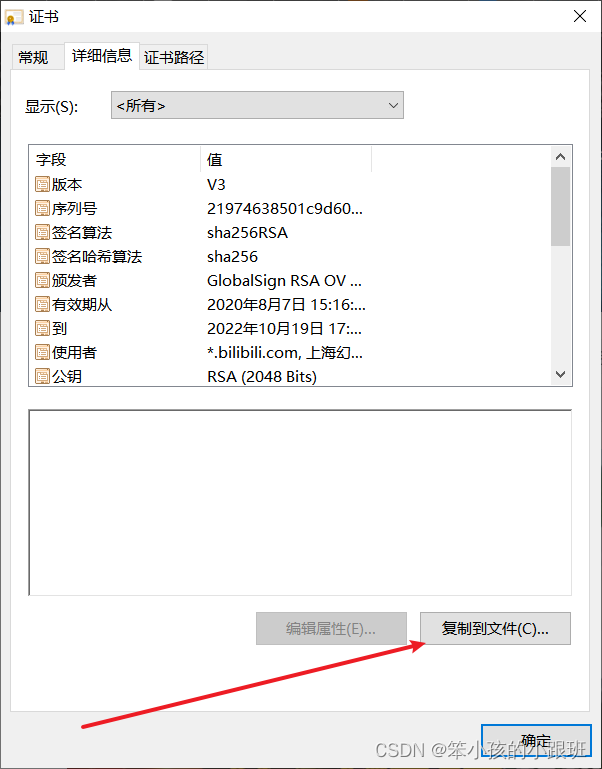Click the icon beside 有效期从 field
Viewport: 602px width, 769px height.
click(x=42, y=305)
